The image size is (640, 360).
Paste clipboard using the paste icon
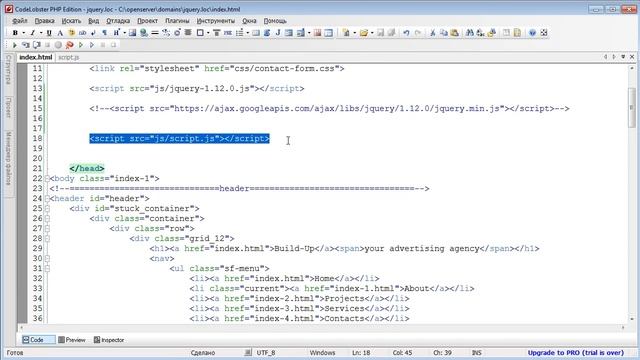[454, 33]
